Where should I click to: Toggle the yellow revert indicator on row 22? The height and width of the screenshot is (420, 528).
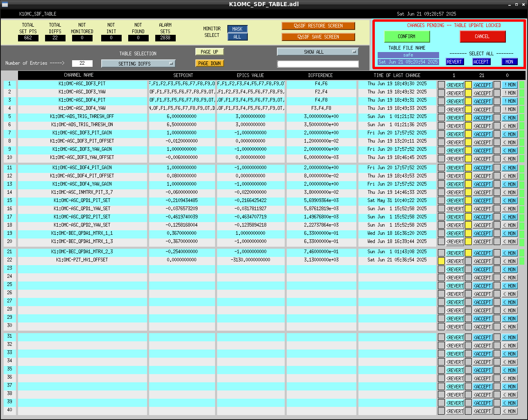click(x=441, y=261)
